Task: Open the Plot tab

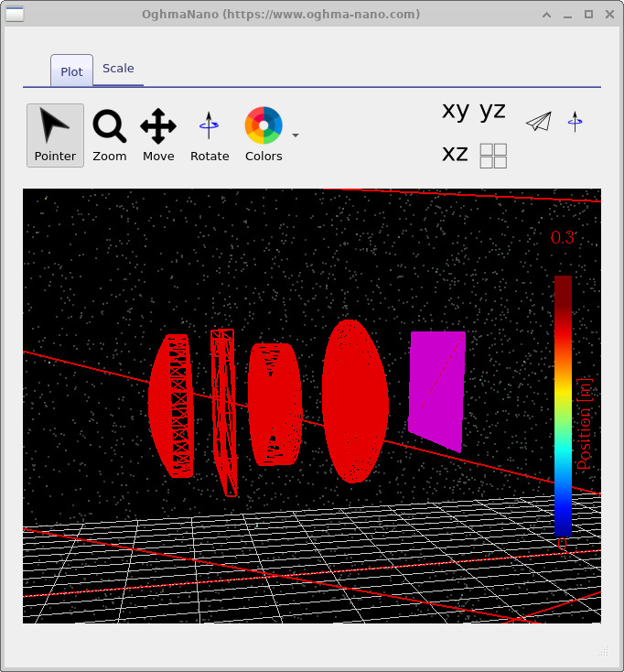Action: (71, 70)
